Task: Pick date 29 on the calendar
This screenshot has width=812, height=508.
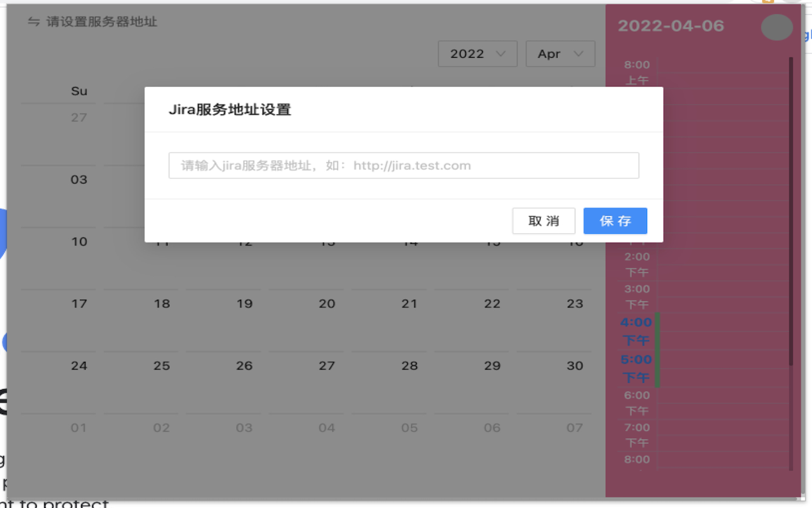Action: point(492,366)
